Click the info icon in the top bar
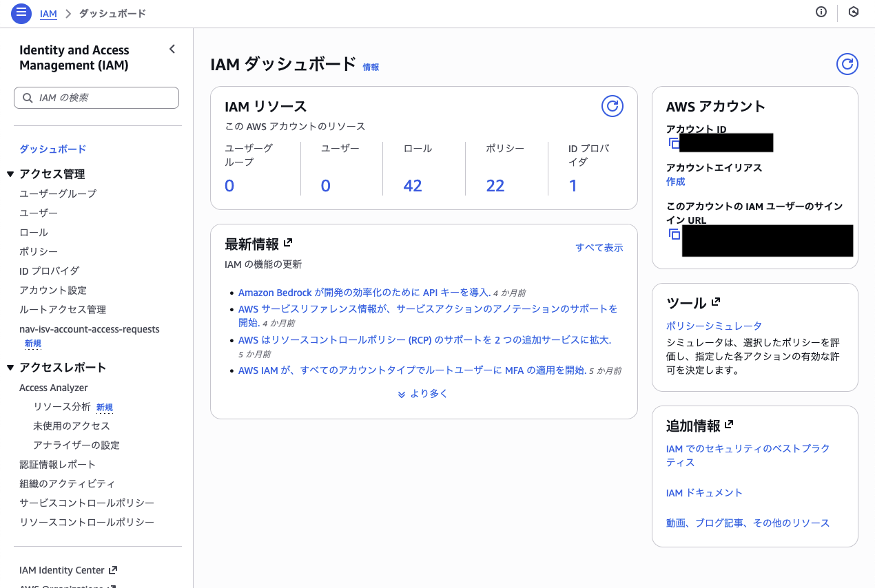The height and width of the screenshot is (588, 875). tap(821, 12)
